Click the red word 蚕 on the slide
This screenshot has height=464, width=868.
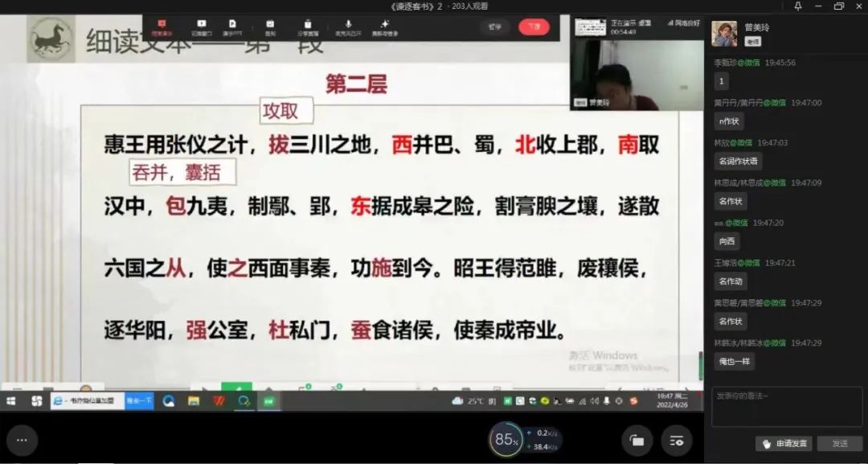360,331
